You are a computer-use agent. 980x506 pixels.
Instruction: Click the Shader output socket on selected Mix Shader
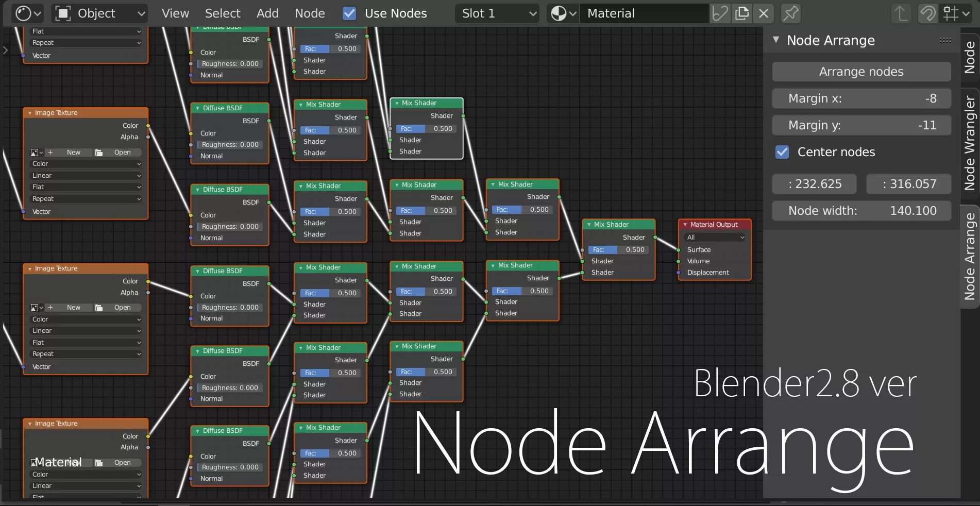point(463,116)
